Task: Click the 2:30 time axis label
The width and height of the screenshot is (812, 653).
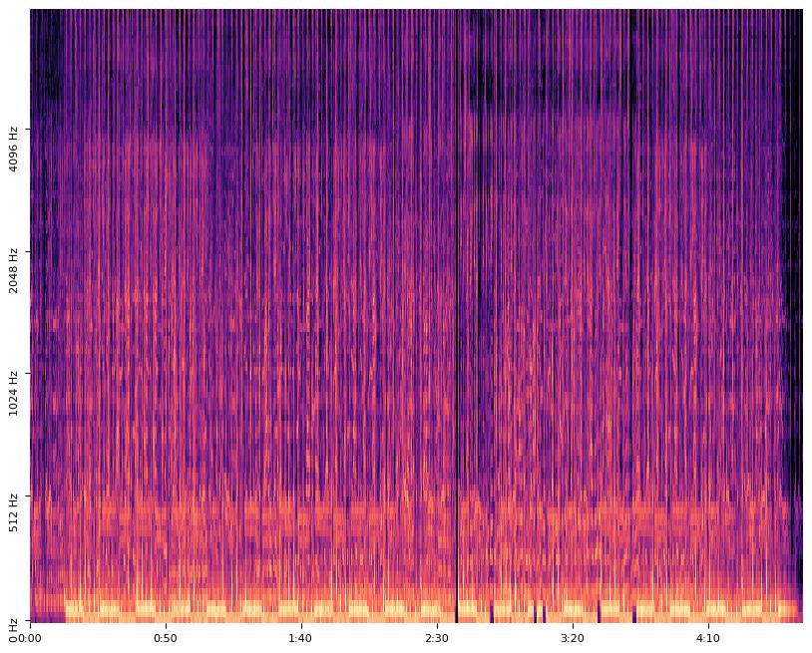Action: (x=437, y=638)
